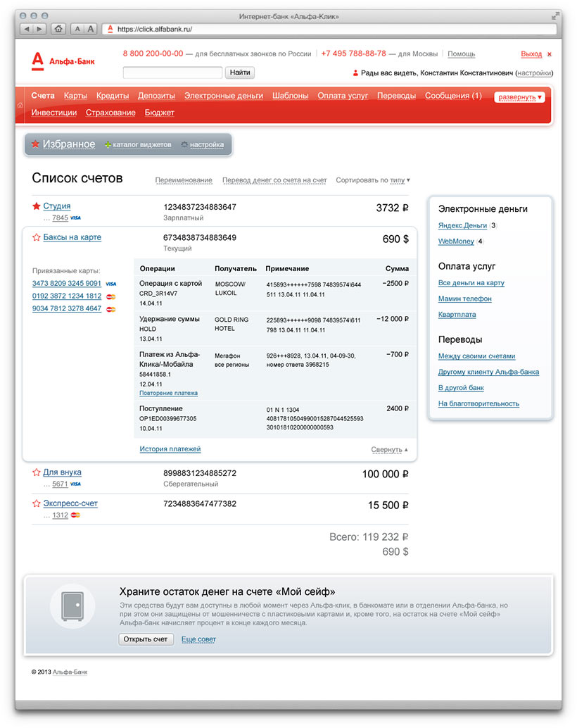This screenshot has width=577, height=728.
Task: Open the Карты menu item
Action: [x=75, y=96]
